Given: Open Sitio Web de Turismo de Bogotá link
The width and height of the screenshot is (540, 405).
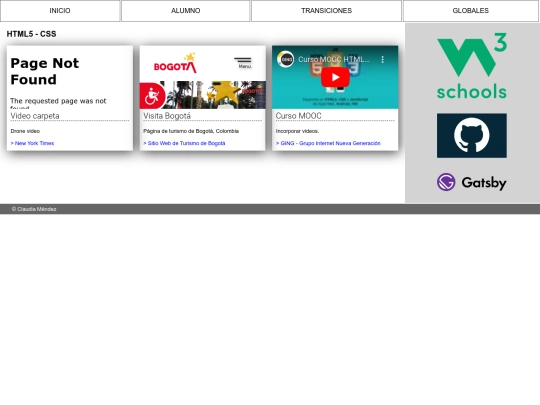Looking at the screenshot, I should pyautogui.click(x=184, y=143).
